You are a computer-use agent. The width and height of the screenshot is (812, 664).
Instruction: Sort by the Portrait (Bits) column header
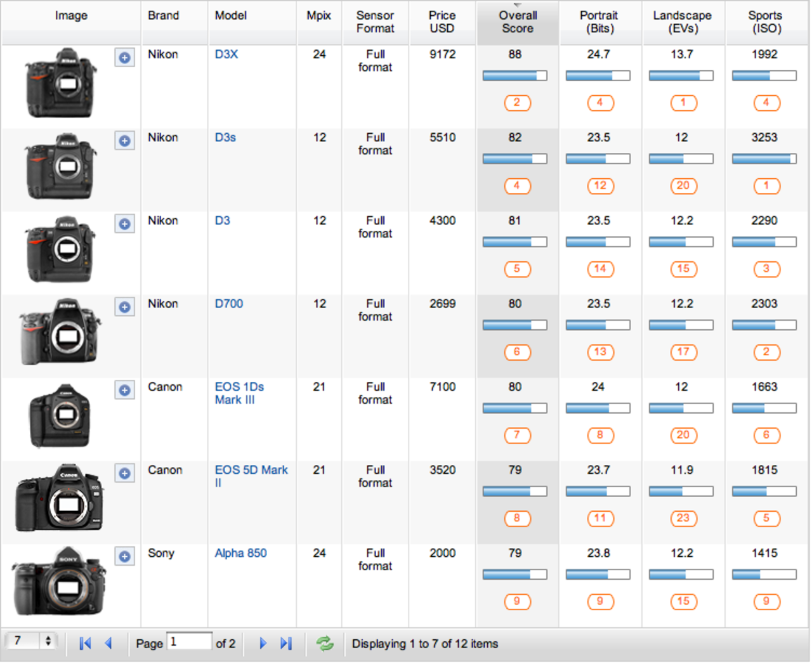pyautogui.click(x=599, y=22)
